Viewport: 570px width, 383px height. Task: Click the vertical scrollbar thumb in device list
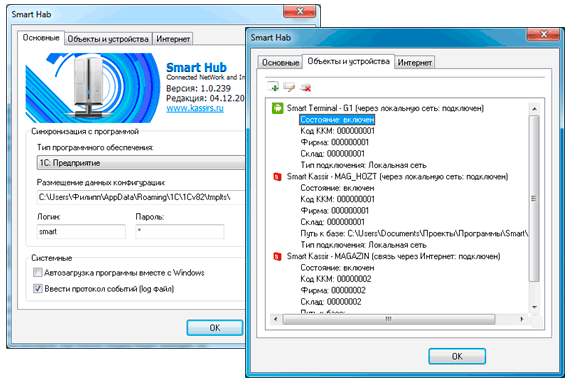tap(534, 198)
